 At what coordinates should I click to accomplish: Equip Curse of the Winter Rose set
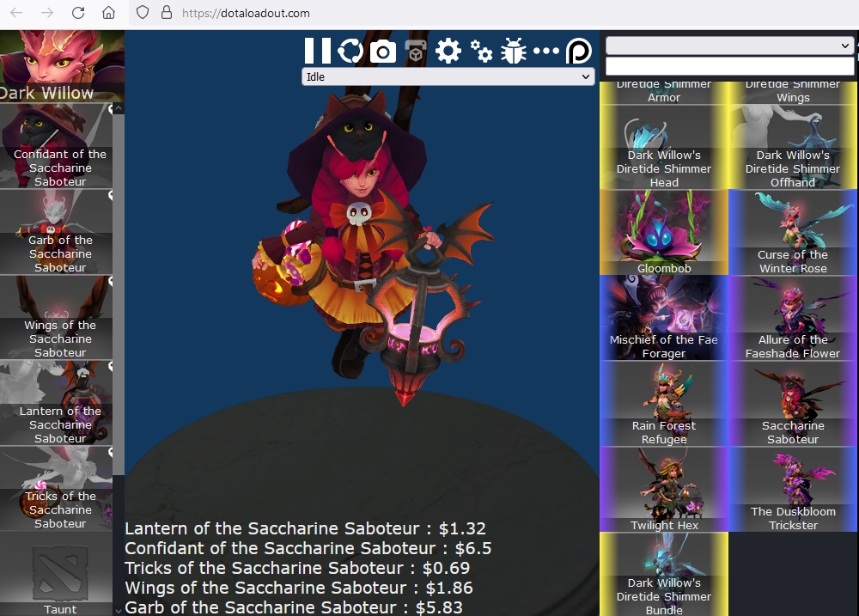[793, 232]
